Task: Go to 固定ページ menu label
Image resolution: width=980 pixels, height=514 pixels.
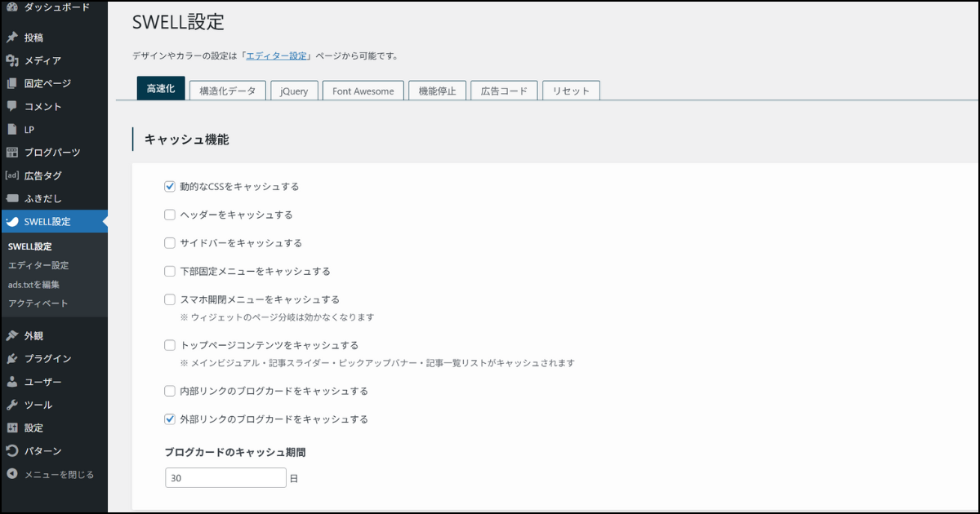Action: (47, 83)
